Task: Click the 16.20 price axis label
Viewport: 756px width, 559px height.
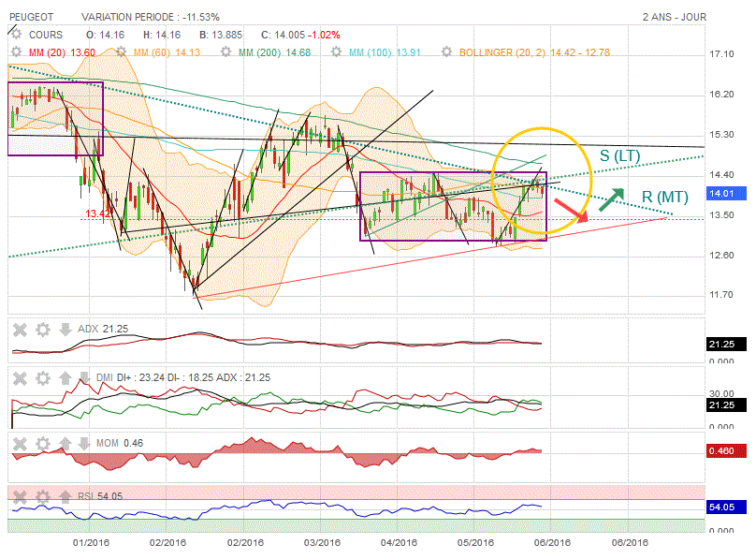Action: tap(721, 95)
